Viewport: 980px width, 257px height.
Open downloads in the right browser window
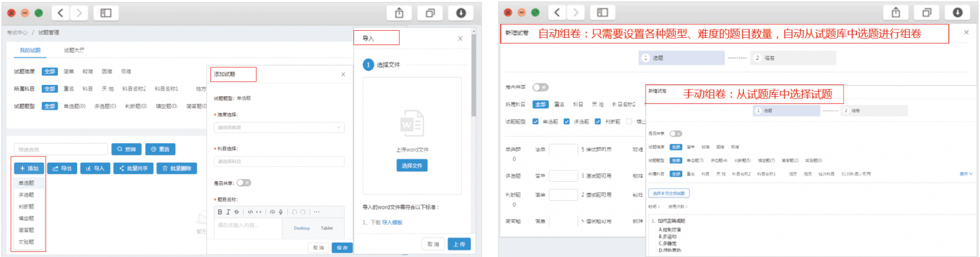(x=958, y=12)
